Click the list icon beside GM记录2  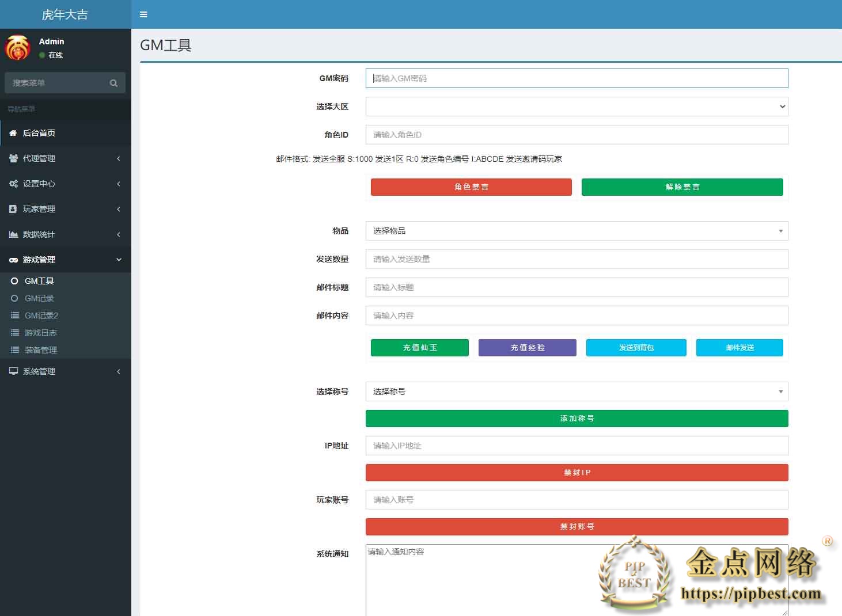click(15, 315)
